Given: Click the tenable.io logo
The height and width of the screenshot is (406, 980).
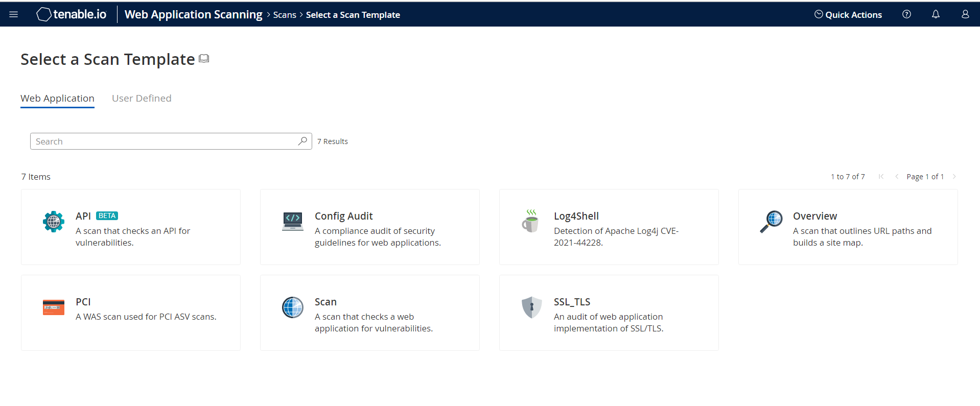Looking at the screenshot, I should (72, 14).
